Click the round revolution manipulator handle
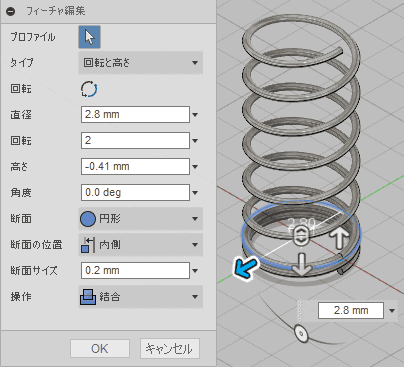 pyautogui.click(x=301, y=235)
